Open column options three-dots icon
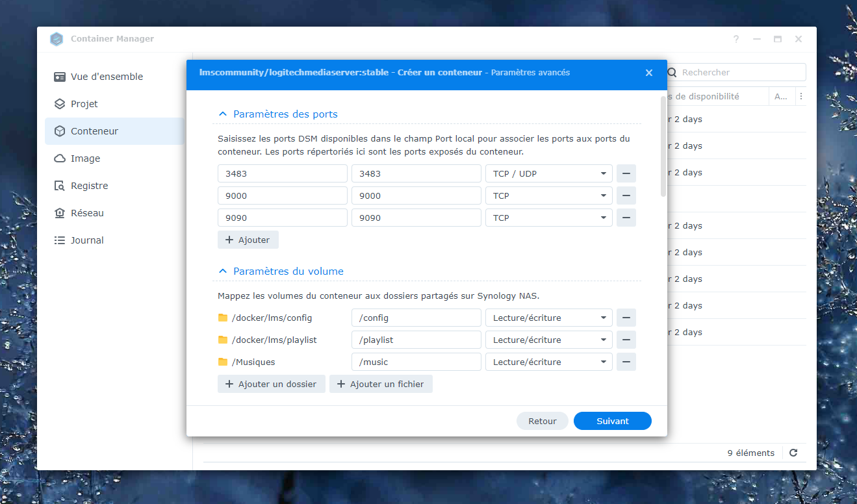 point(800,96)
